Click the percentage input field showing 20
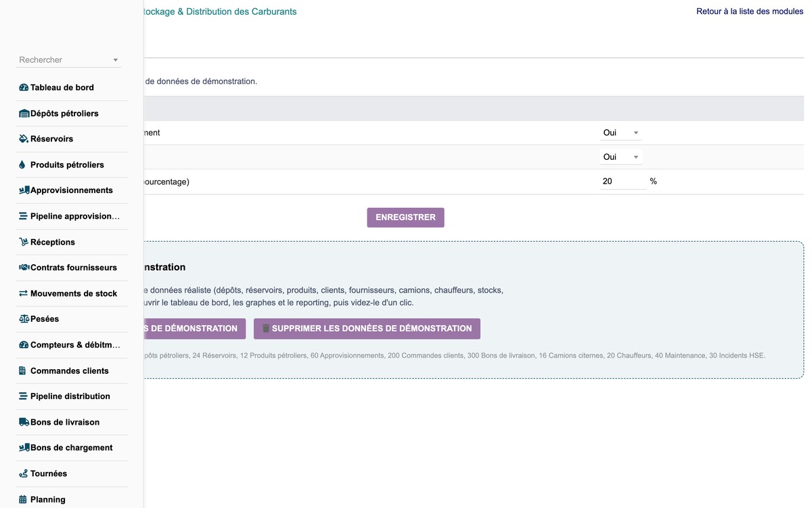Screen dimensions: 812x508 623,182
